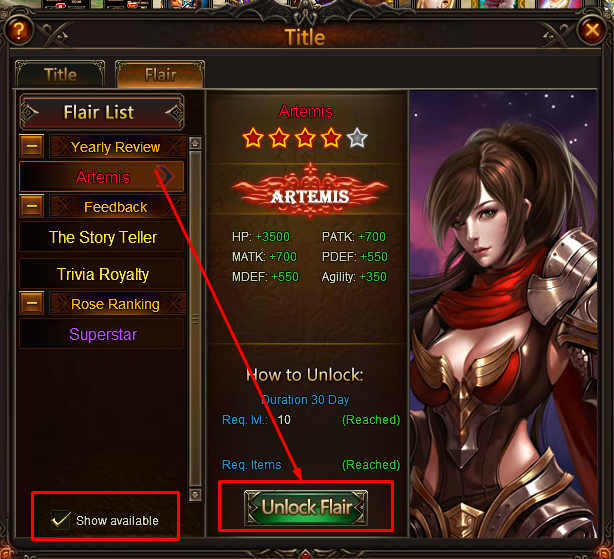The height and width of the screenshot is (559, 614).
Task: Toggle the Show available checkbox
Action: 61,520
